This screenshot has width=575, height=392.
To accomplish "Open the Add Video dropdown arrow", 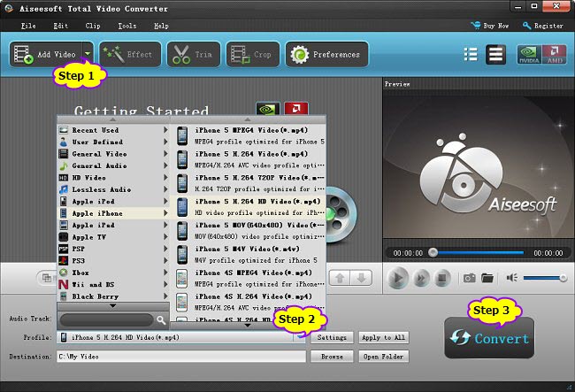I will [x=88, y=54].
